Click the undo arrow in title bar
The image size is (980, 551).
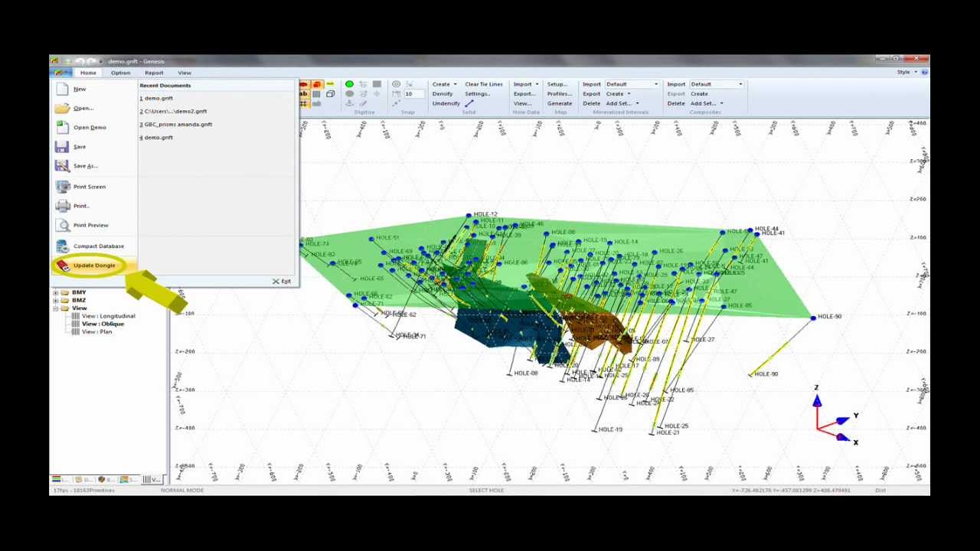click(80, 61)
